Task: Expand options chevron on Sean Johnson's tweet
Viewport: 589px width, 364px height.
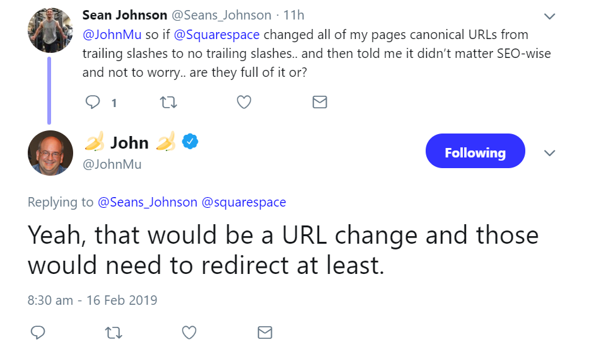Action: pos(549,16)
